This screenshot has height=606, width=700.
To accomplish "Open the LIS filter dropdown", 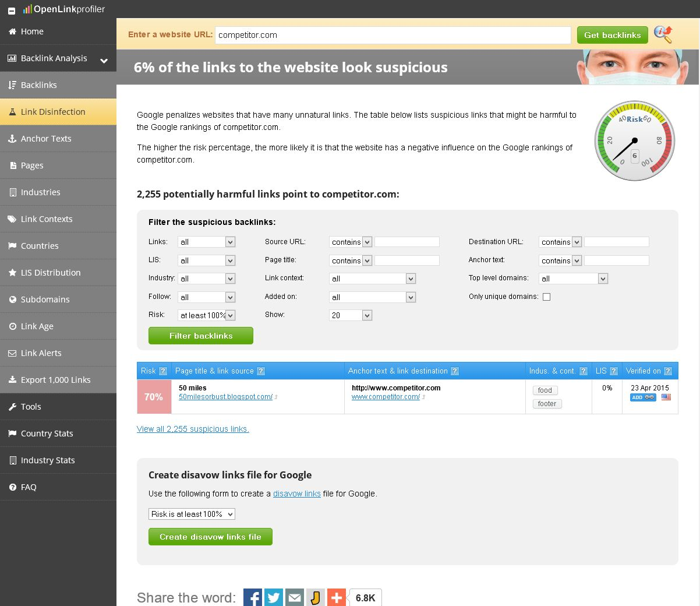I will point(206,260).
